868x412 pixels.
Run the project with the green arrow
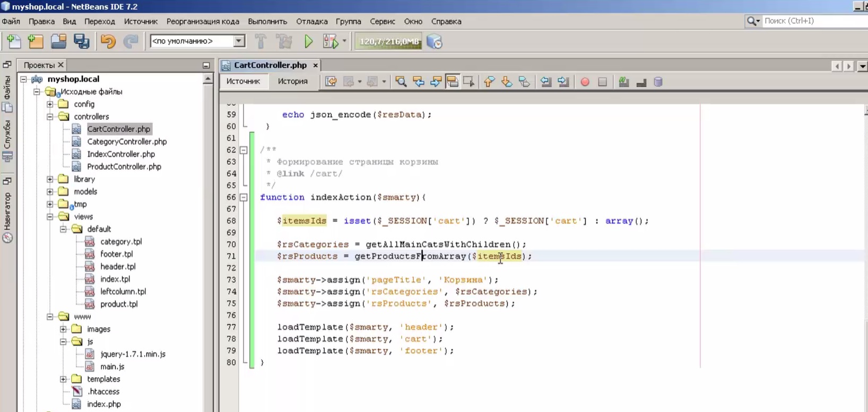[308, 41]
